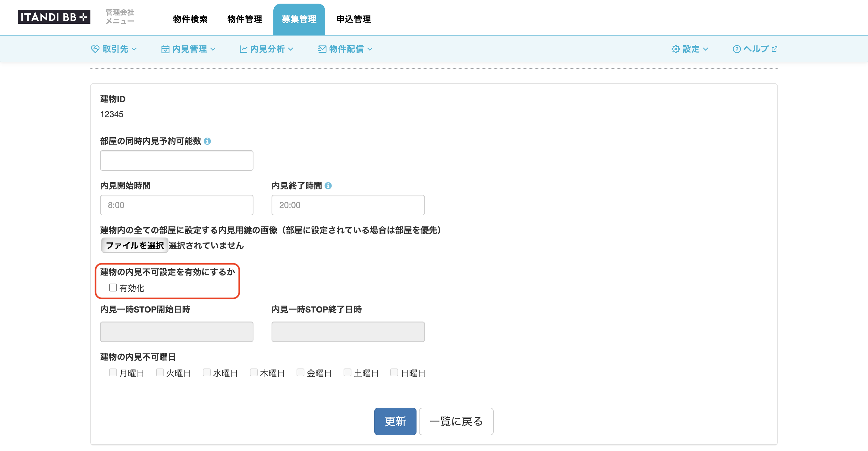This screenshot has height=451, width=868.
Task: Click the 取引先 handshake icon
Action: [95, 49]
